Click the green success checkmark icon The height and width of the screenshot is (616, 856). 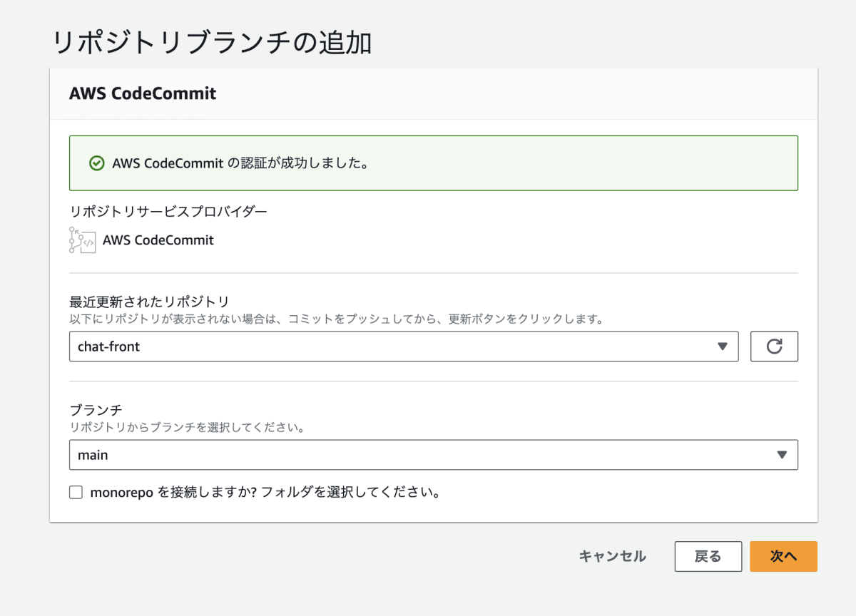click(96, 163)
